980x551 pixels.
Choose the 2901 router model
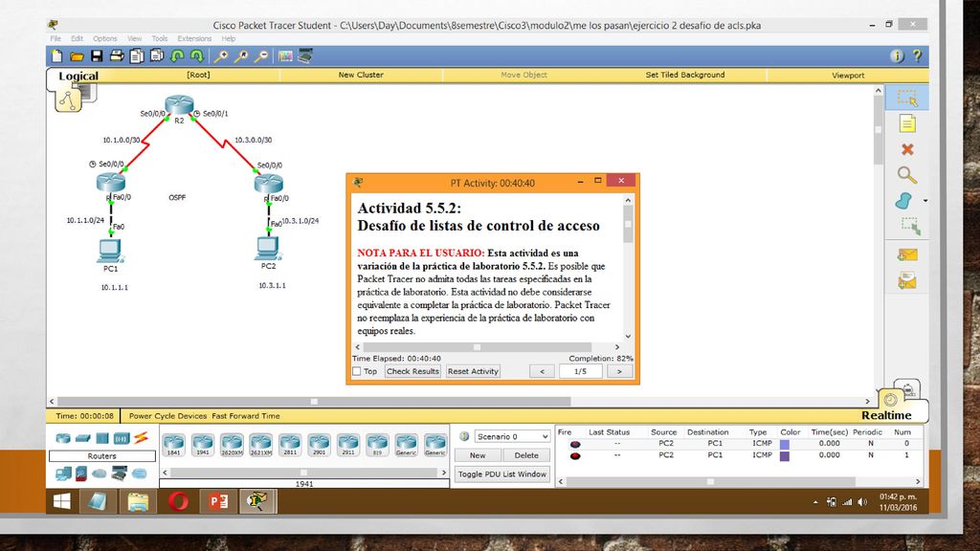[x=319, y=444]
